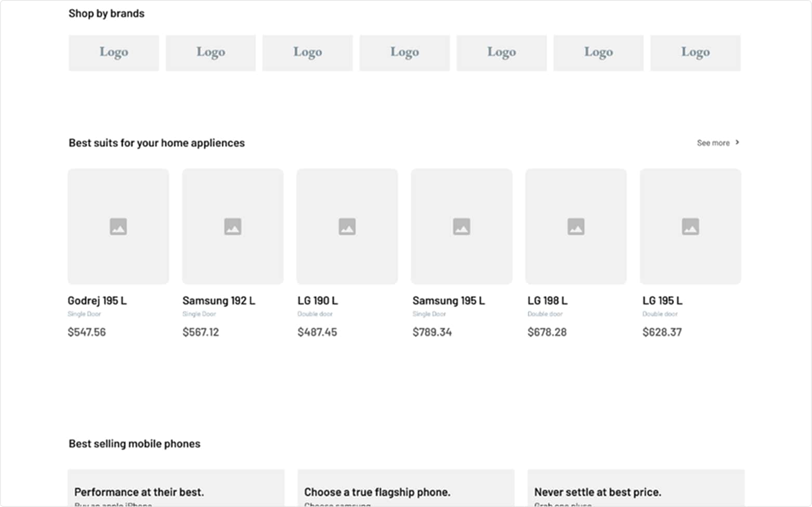The height and width of the screenshot is (507, 812).
Task: Open the Samsung 195 L product title
Action: [x=448, y=301]
